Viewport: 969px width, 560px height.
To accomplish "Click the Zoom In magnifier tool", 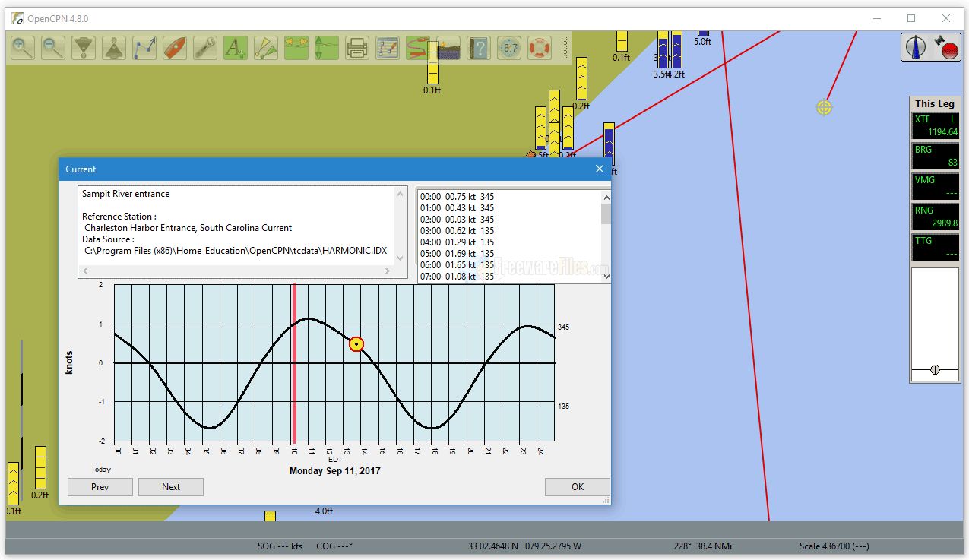I will [23, 48].
